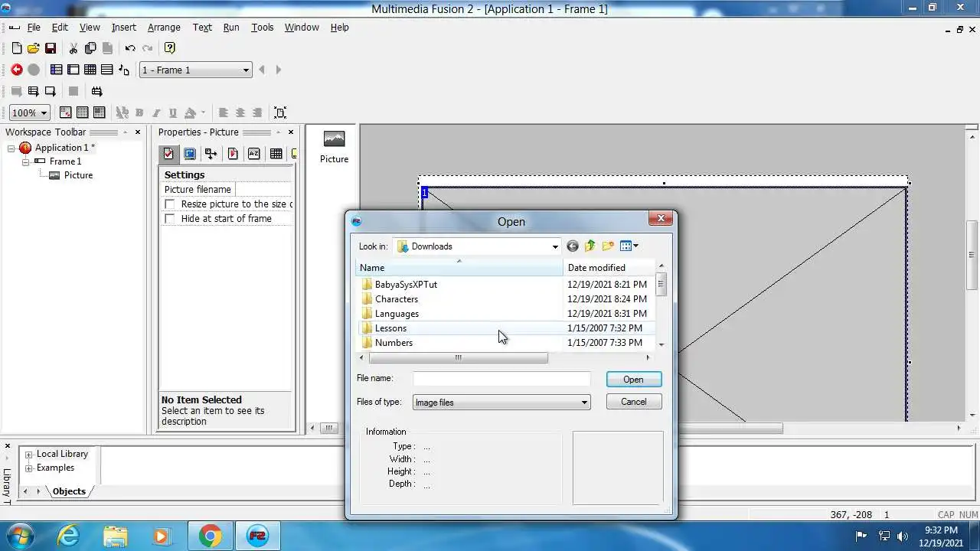The image size is (980, 551).
Task: Click the Build and Run icon
Action: (96, 91)
